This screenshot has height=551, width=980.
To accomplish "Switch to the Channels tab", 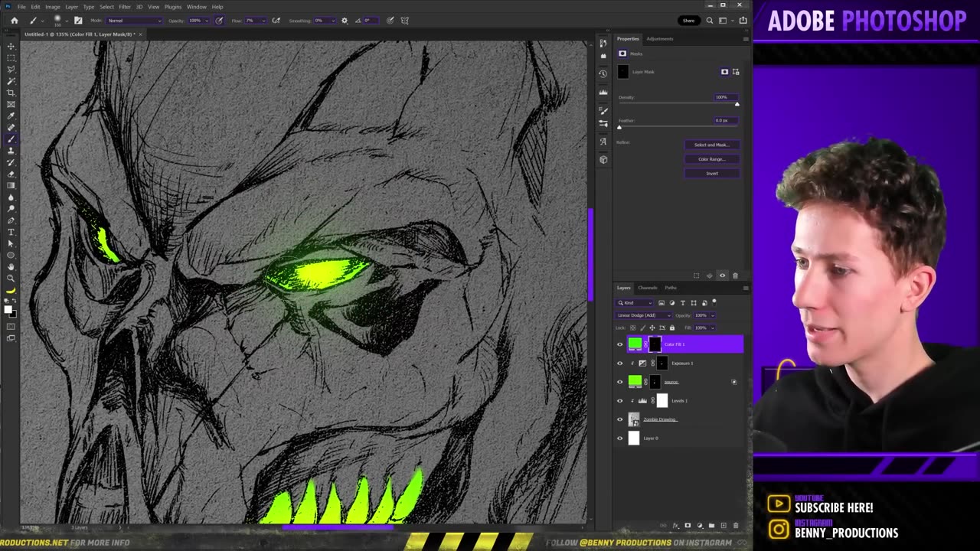I will [x=648, y=288].
